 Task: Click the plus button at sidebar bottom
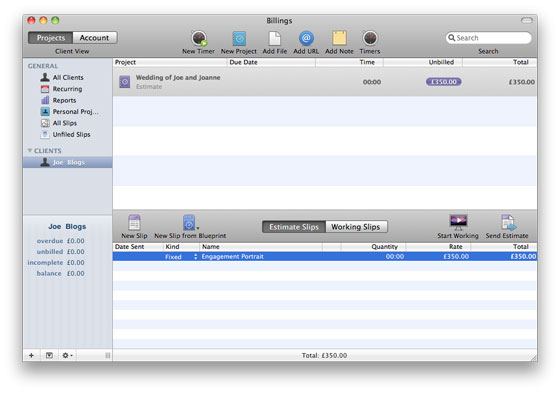(x=31, y=355)
